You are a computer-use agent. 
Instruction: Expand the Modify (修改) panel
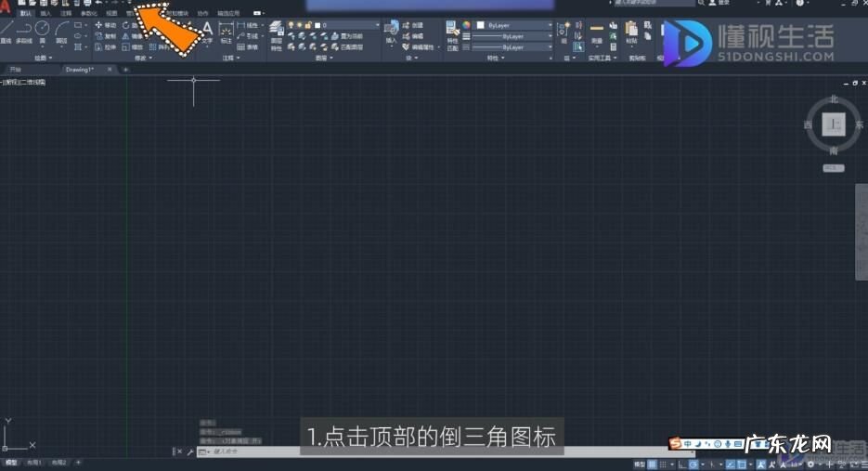point(143,58)
